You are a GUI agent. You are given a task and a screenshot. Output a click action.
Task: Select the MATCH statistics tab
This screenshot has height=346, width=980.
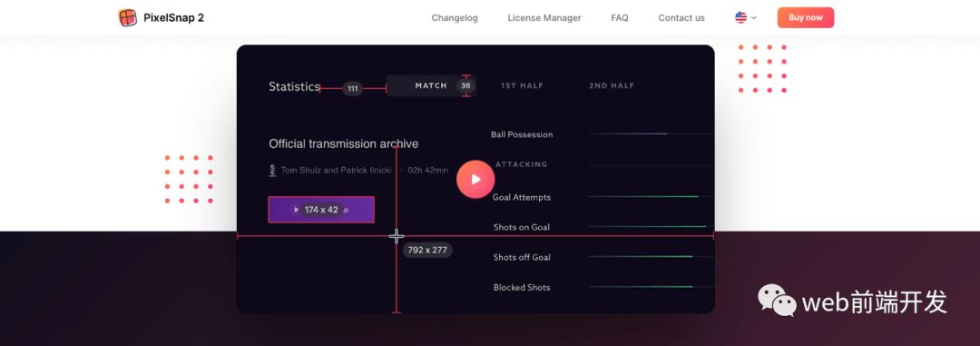click(431, 85)
